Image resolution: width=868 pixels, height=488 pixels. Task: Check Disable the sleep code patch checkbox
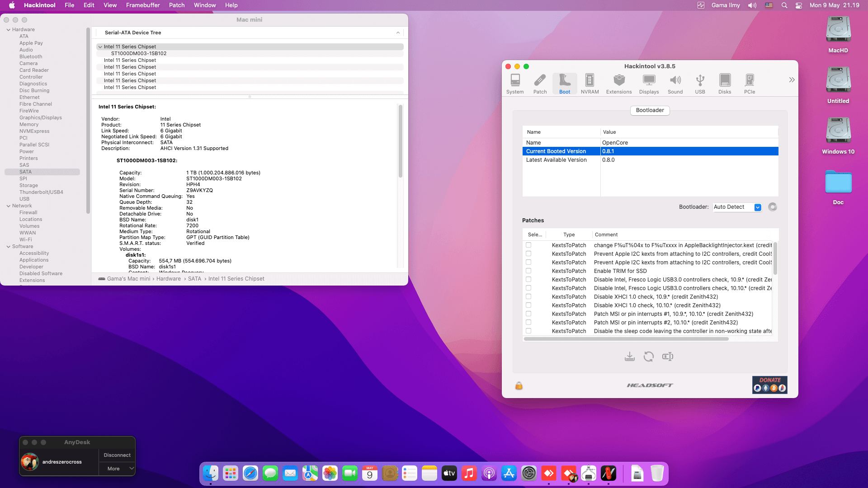coord(528,331)
